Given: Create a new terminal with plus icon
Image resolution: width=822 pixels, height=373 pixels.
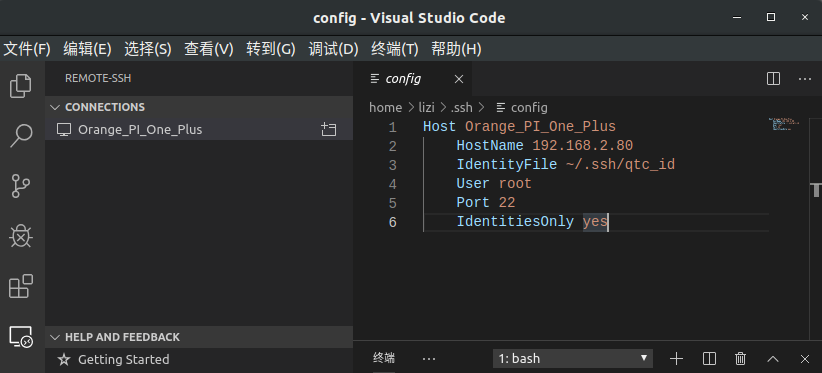Looking at the screenshot, I should (676, 359).
